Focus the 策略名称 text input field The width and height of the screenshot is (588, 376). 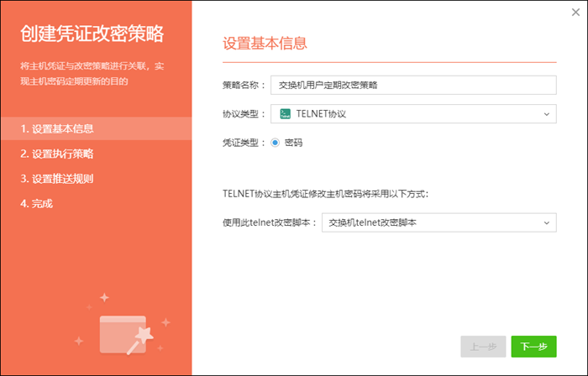[413, 85]
